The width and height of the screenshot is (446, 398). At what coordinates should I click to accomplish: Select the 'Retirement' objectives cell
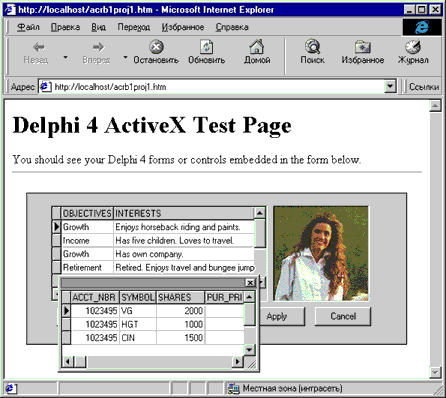coord(87,267)
